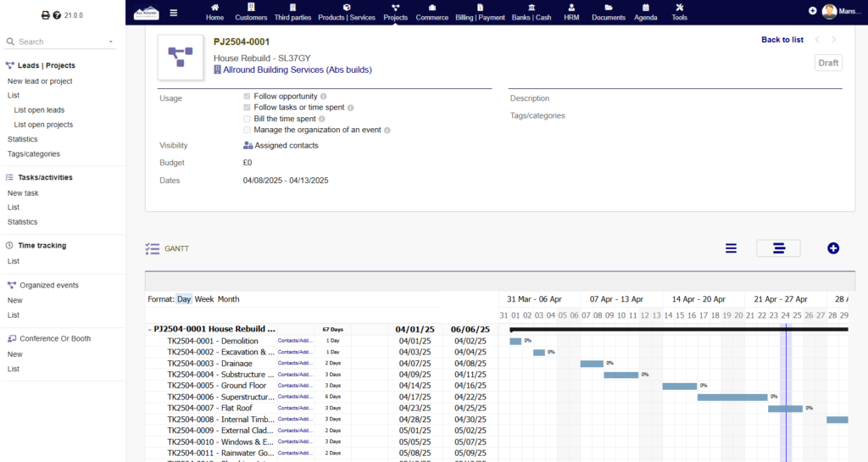Click the print icon in sidebar header
Viewport: 868px width, 462px height.
[x=46, y=15]
